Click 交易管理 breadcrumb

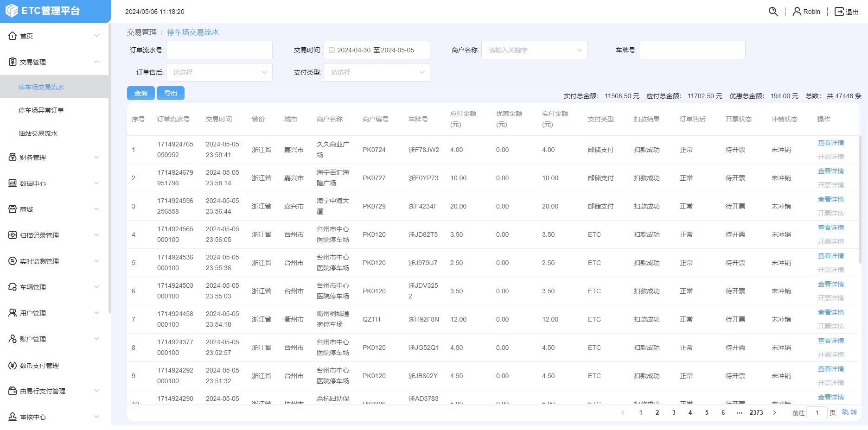click(x=142, y=32)
